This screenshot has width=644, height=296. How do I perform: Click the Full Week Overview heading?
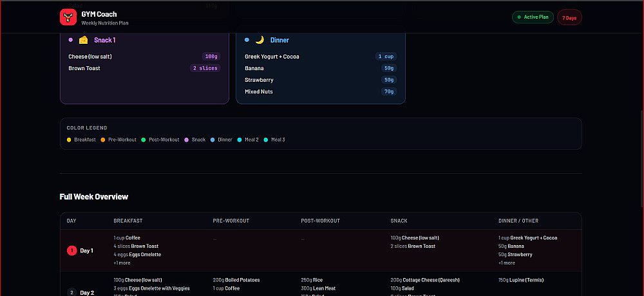pos(94,197)
